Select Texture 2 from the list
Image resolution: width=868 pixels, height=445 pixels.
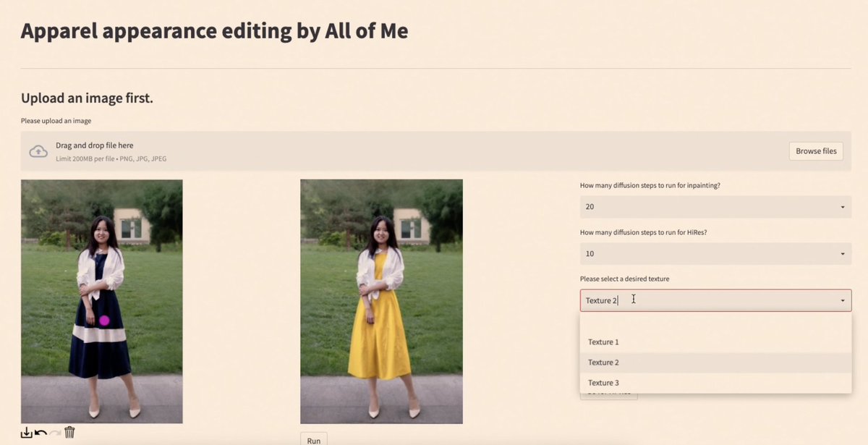[715, 363]
